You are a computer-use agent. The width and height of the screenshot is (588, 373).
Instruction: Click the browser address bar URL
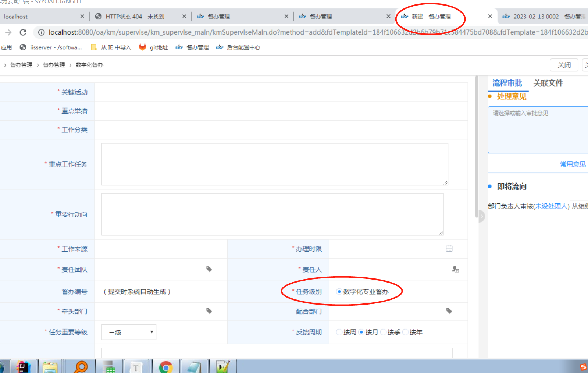[x=318, y=32]
